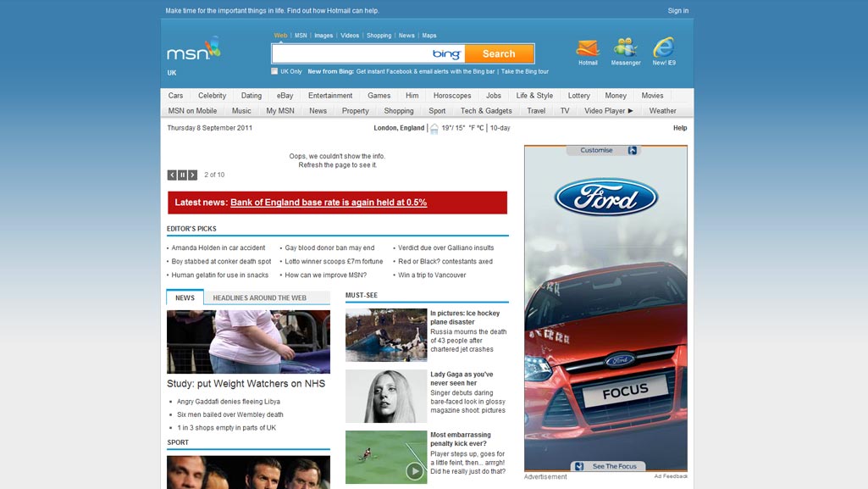This screenshot has height=489, width=868.
Task: Open the Travel section
Action: coord(536,111)
